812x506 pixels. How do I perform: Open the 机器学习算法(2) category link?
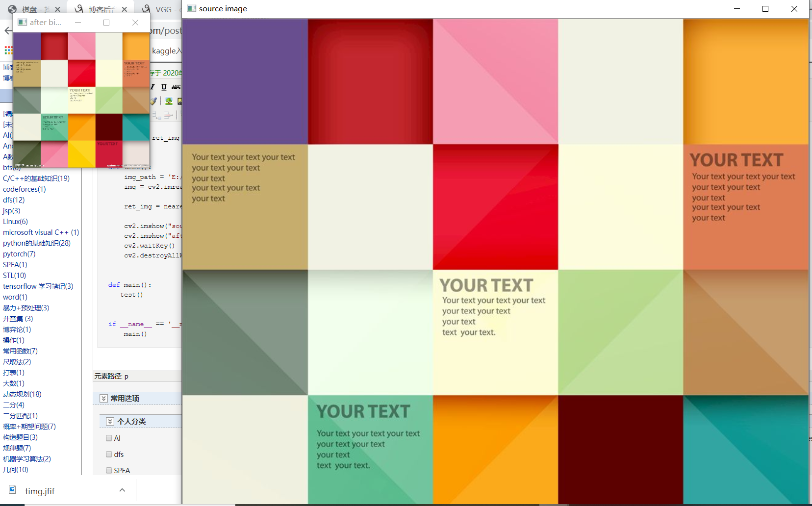pyautogui.click(x=27, y=459)
